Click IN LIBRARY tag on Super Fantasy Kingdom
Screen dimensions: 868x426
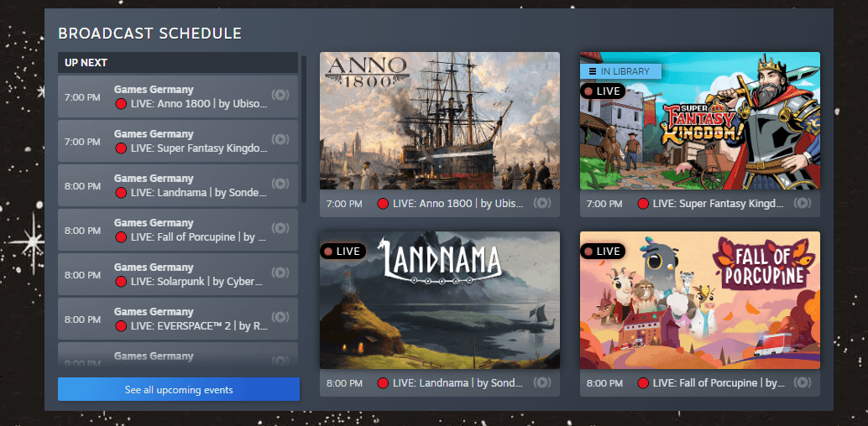click(x=620, y=70)
